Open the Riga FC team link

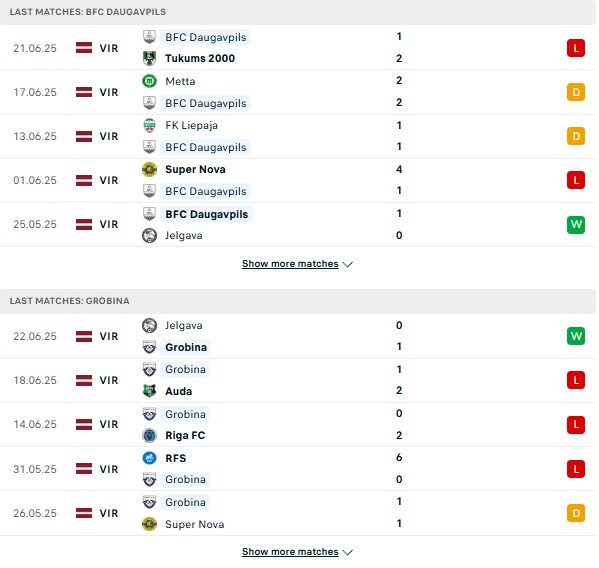point(185,435)
